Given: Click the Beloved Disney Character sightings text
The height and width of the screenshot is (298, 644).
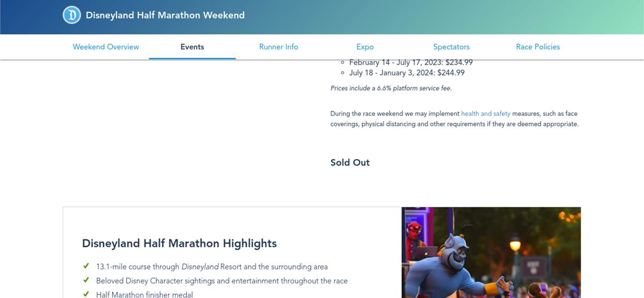Looking at the screenshot, I should coord(222,280).
